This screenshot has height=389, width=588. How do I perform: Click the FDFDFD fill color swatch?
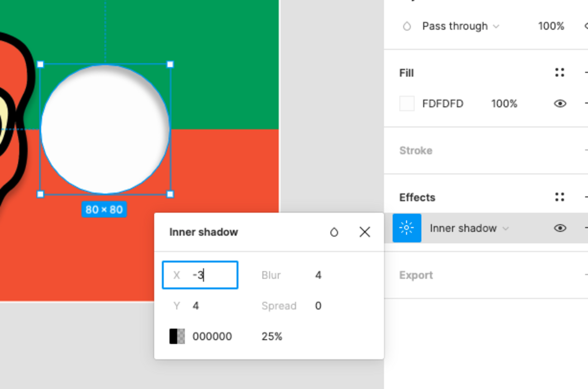[x=407, y=104]
